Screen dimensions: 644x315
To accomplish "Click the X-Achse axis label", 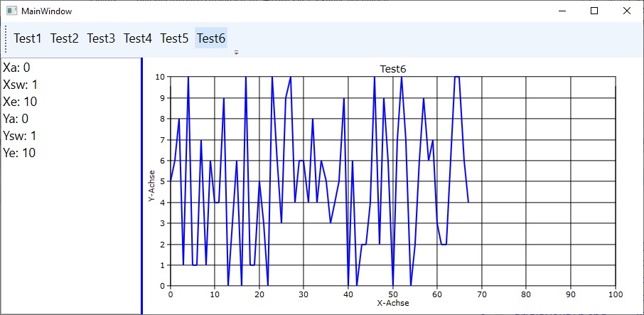I will 392,303.
